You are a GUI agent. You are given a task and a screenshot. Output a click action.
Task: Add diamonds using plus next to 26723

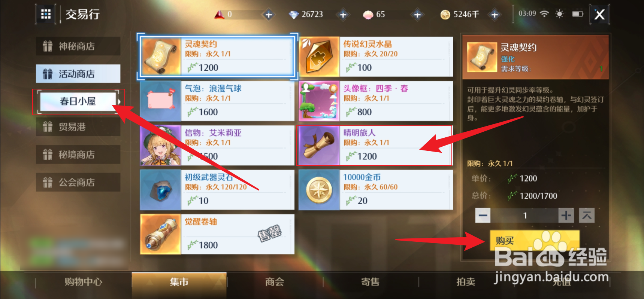point(343,15)
